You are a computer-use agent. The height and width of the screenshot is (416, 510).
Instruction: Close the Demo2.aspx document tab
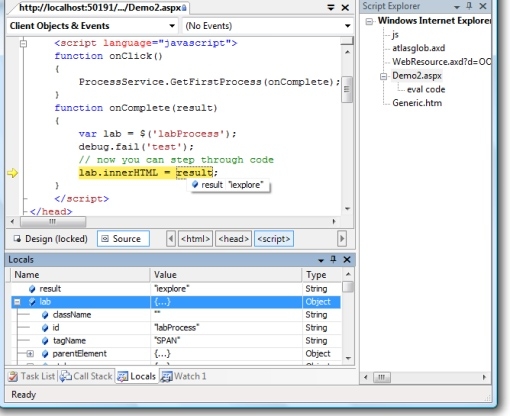(346, 7)
